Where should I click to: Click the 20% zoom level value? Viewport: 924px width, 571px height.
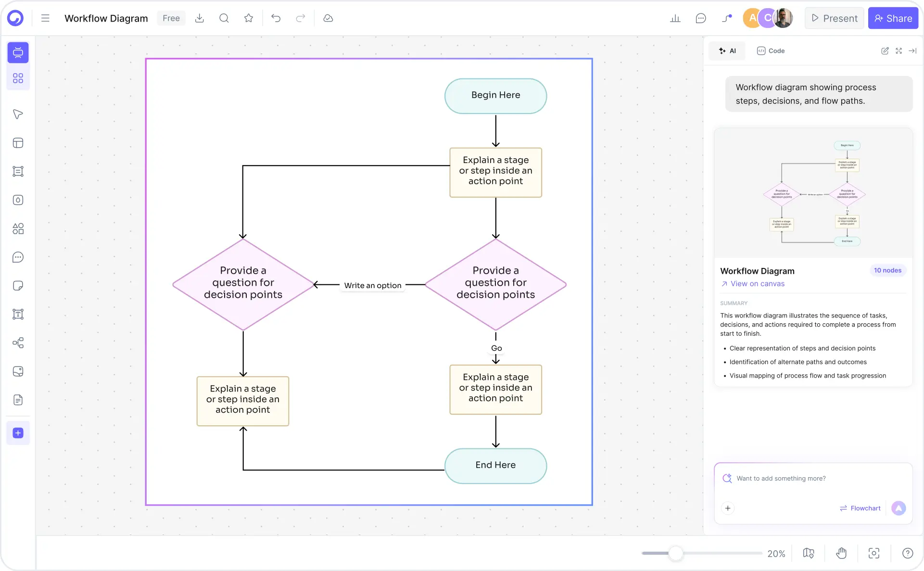point(776,554)
